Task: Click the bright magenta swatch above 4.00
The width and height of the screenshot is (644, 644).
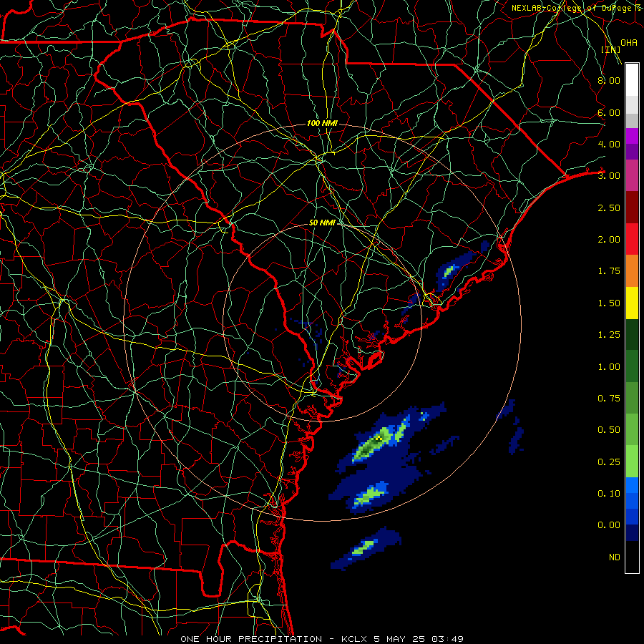Action: [x=632, y=136]
